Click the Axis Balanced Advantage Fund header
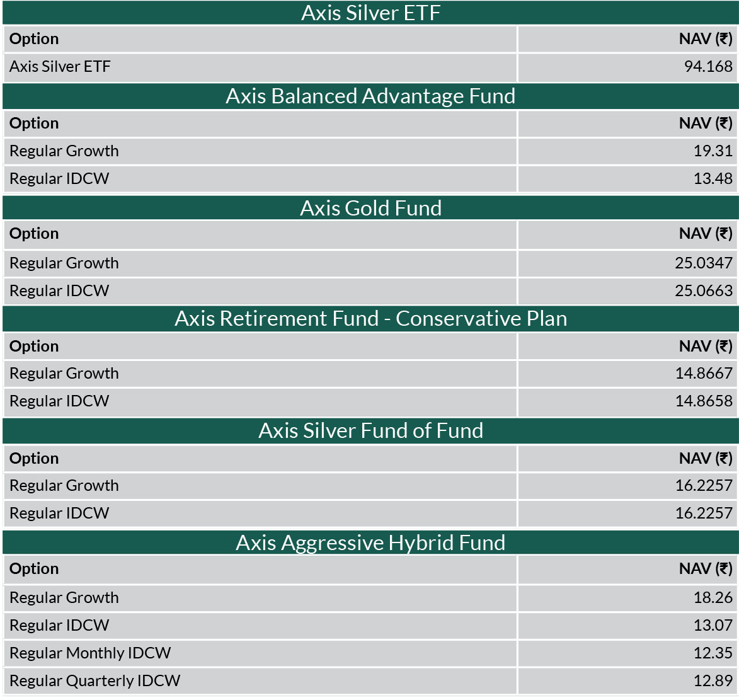Image resolution: width=739 pixels, height=700 pixels. [x=370, y=96]
